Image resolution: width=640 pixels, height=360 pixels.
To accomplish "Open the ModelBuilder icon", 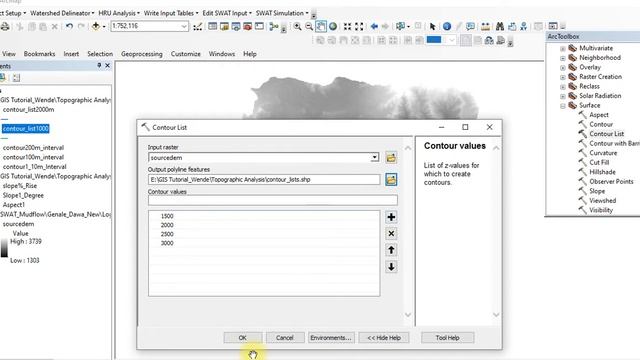I will [x=273, y=27].
